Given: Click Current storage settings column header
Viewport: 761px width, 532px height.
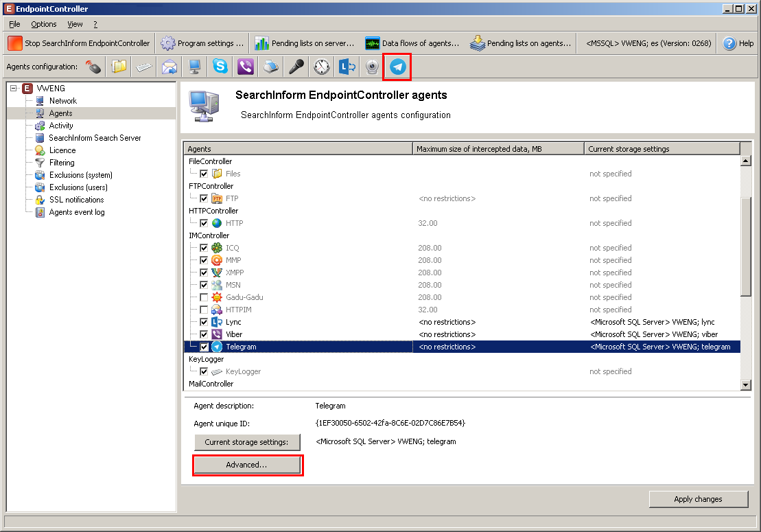Looking at the screenshot, I should pos(662,148).
